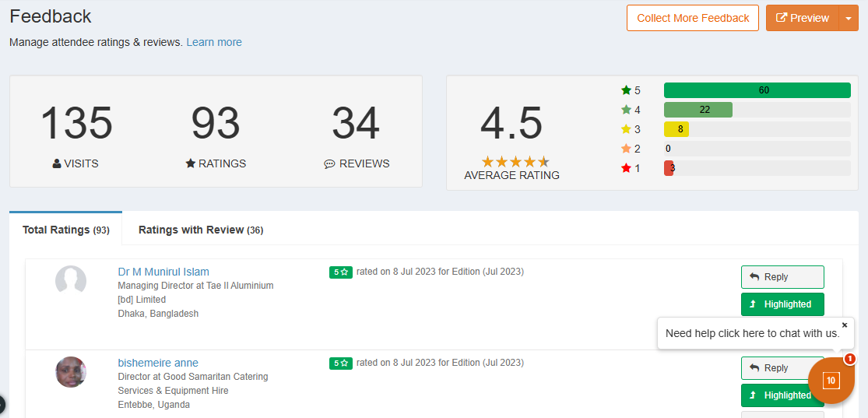
Task: Click the reviews speech bubble icon
Action: pyautogui.click(x=329, y=164)
